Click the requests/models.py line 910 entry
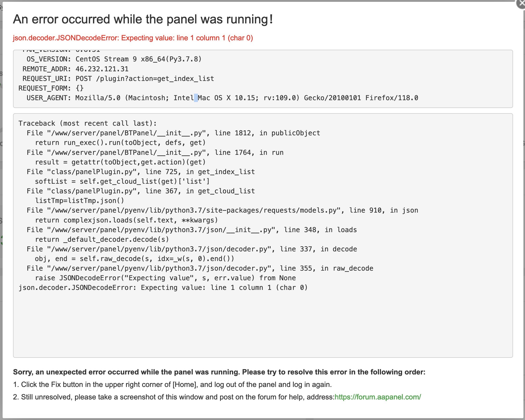The width and height of the screenshot is (525, 420). coord(222,210)
